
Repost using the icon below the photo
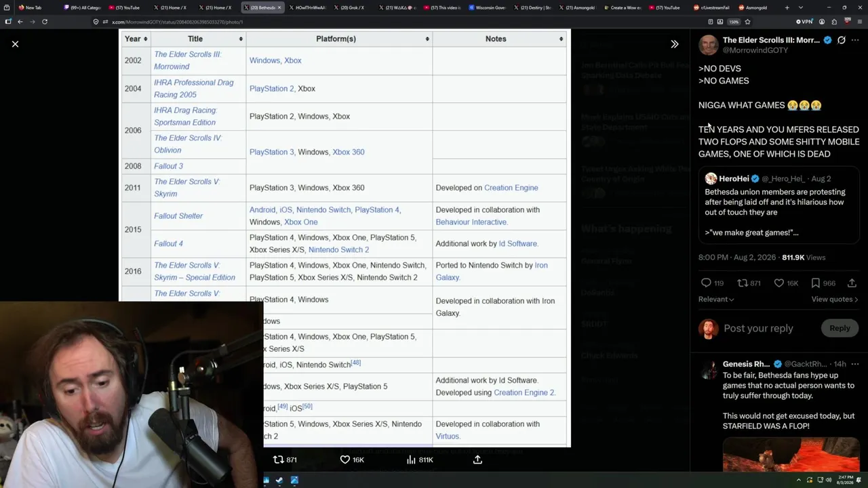click(278, 460)
